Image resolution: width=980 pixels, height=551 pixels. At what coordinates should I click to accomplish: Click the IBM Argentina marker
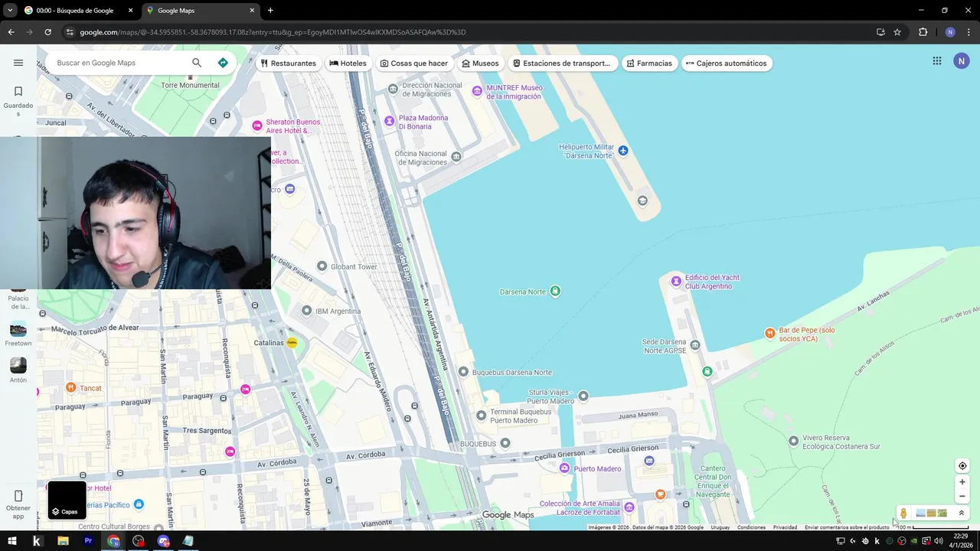click(x=307, y=311)
